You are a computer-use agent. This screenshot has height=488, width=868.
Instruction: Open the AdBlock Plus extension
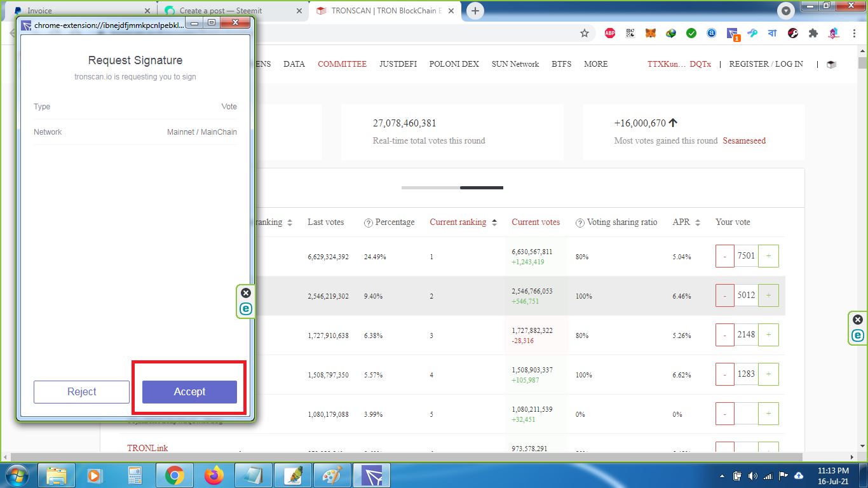pos(610,33)
